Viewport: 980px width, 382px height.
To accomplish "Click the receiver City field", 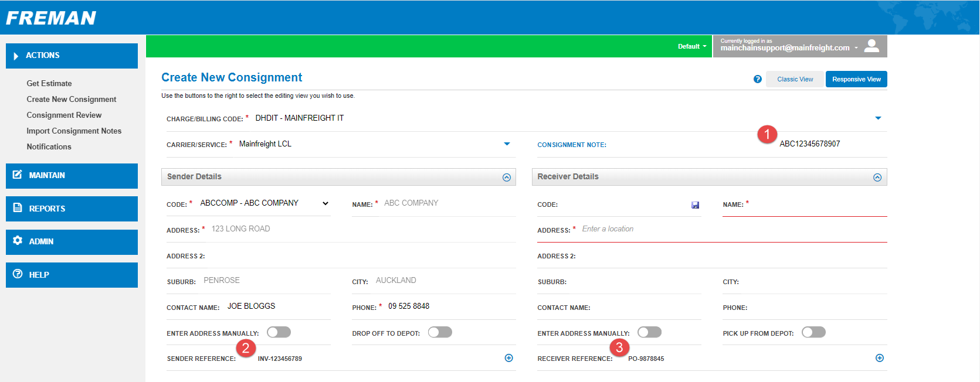I will point(814,281).
